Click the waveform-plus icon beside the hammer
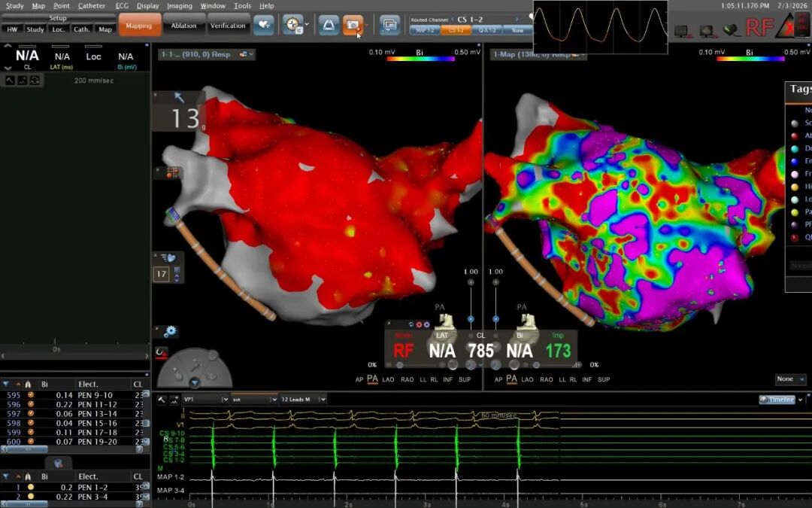 174,400
